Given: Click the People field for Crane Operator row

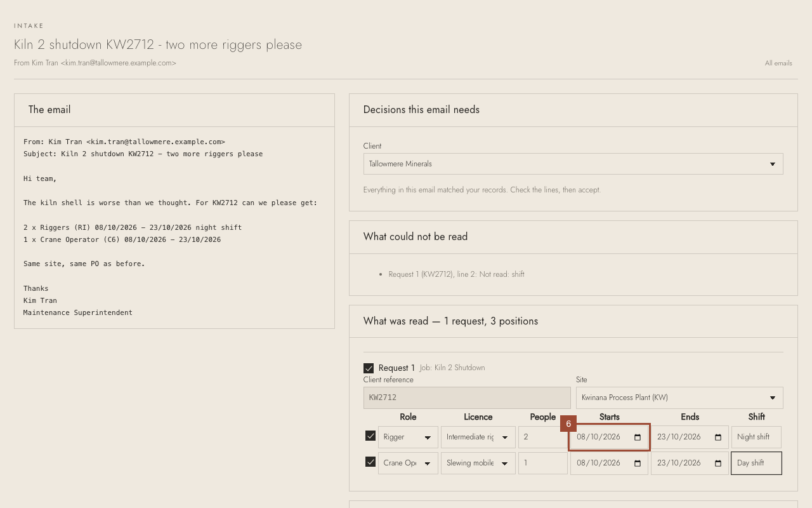Looking at the screenshot, I should pos(542,463).
